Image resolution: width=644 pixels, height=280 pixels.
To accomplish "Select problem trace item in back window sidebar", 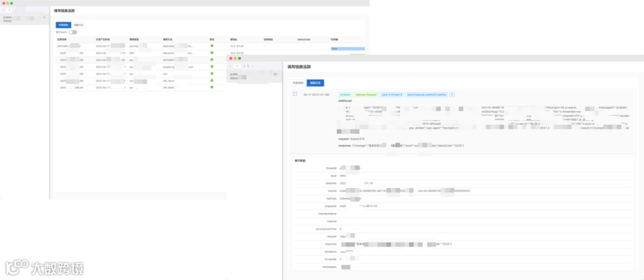I will pos(24,19).
